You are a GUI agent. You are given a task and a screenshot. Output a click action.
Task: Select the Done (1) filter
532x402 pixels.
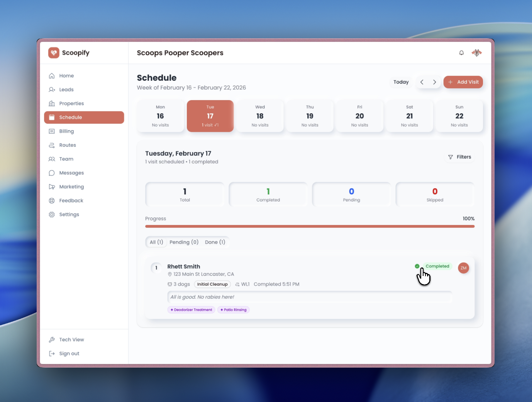(215, 242)
